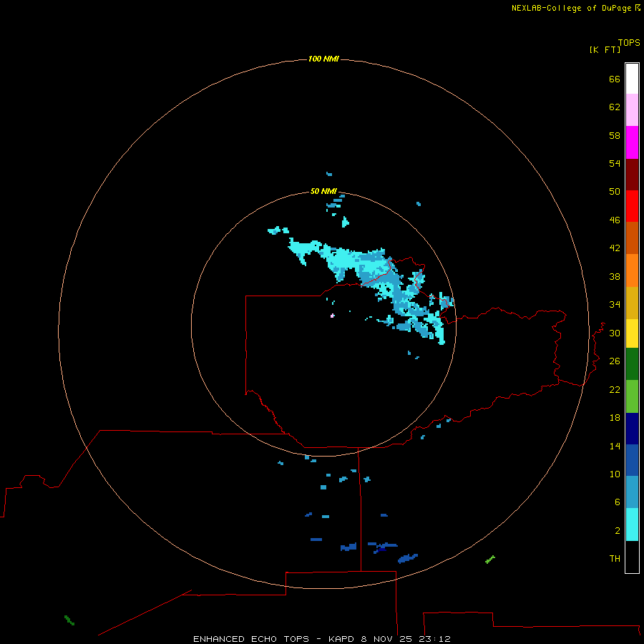The height and width of the screenshot is (644, 644).
Task: Click the 50 NMI range ring label
Action: click(x=323, y=191)
